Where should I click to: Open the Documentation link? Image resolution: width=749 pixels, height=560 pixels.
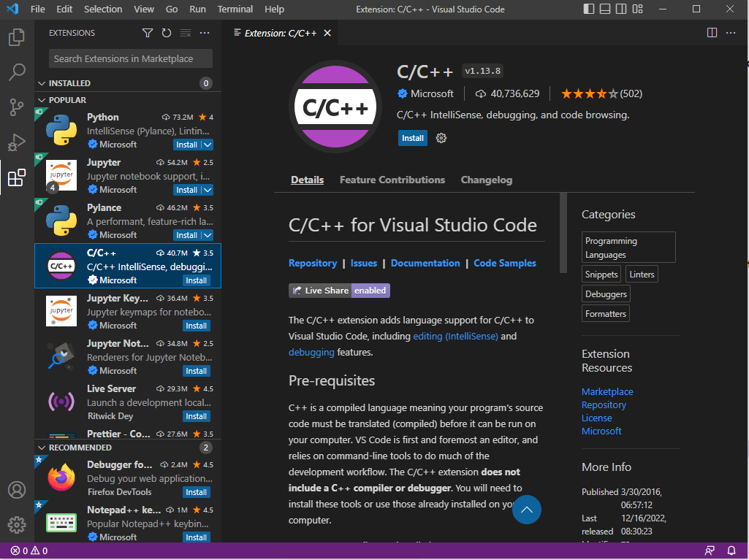point(425,263)
